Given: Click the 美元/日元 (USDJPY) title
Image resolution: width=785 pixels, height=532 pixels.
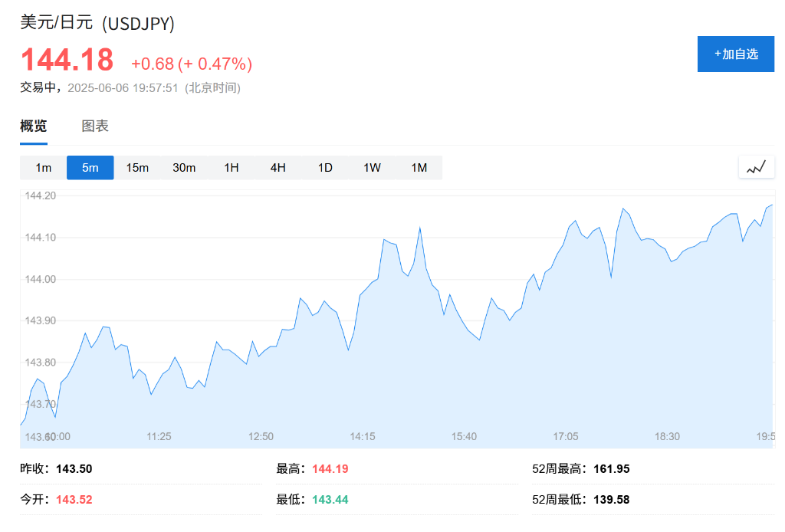Looking at the screenshot, I should (97, 23).
